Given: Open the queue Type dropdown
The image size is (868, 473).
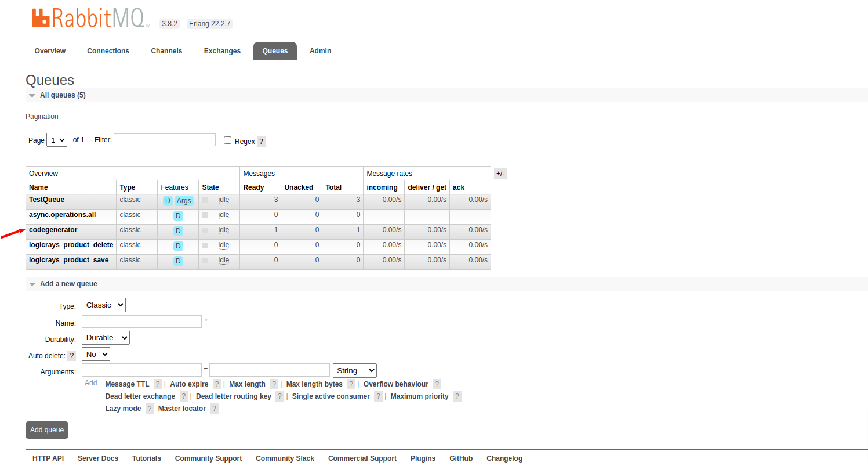Looking at the screenshot, I should (104, 305).
